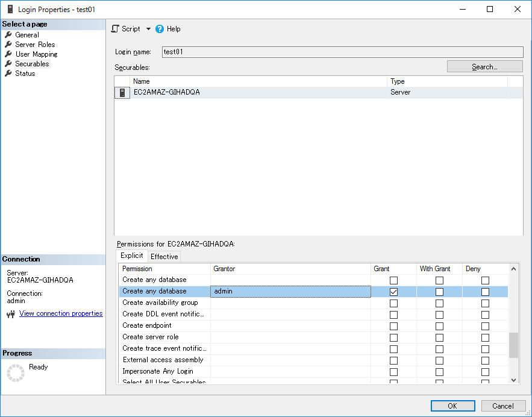
Task: Open the Securables page
Action: tap(32, 64)
